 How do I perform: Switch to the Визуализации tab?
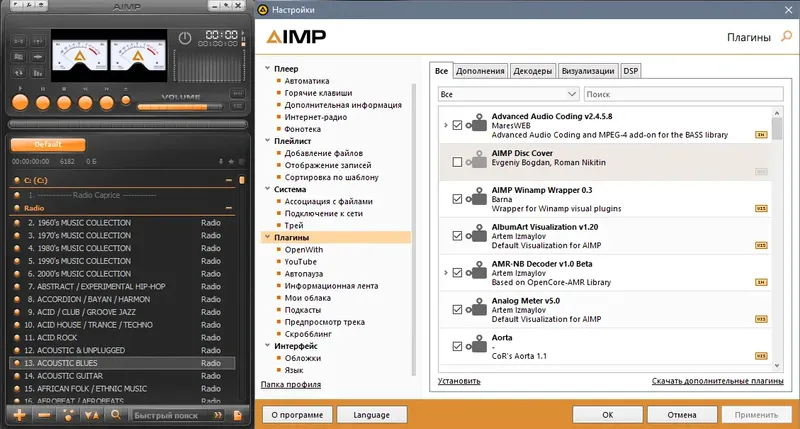(588, 71)
